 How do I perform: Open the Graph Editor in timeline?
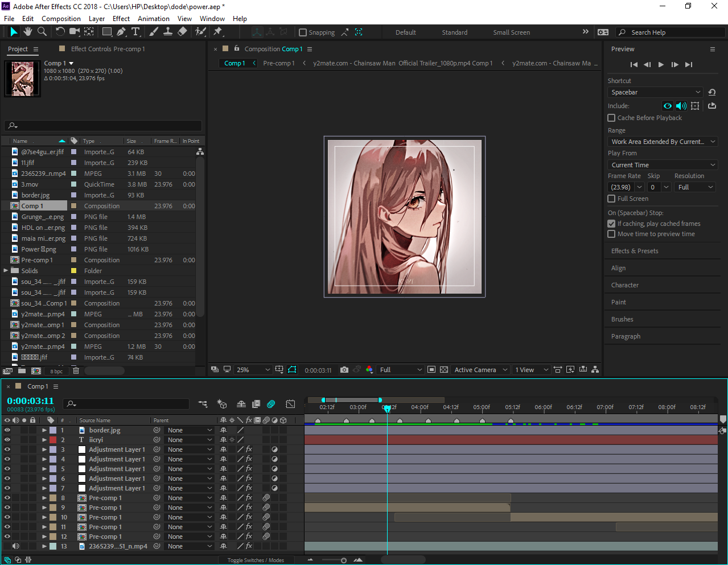tap(290, 404)
